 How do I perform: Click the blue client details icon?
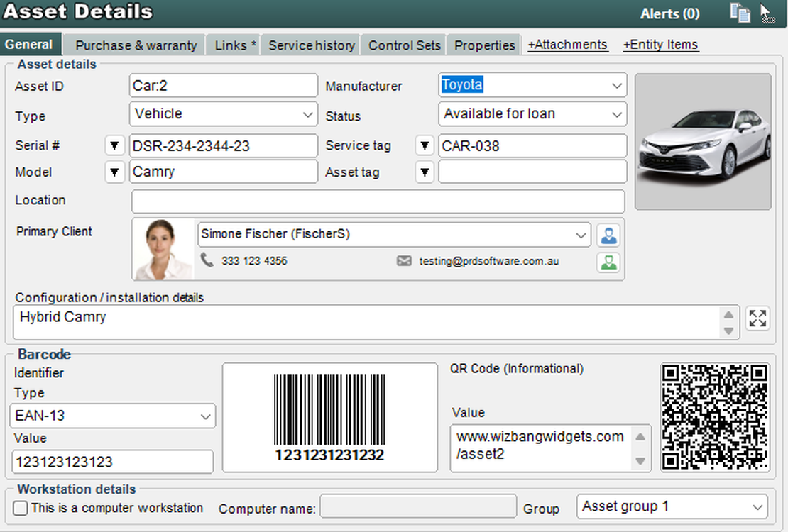tap(608, 235)
